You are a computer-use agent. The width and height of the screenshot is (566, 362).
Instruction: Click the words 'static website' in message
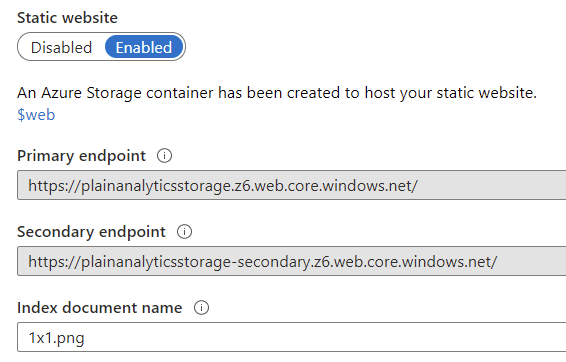coord(487,93)
